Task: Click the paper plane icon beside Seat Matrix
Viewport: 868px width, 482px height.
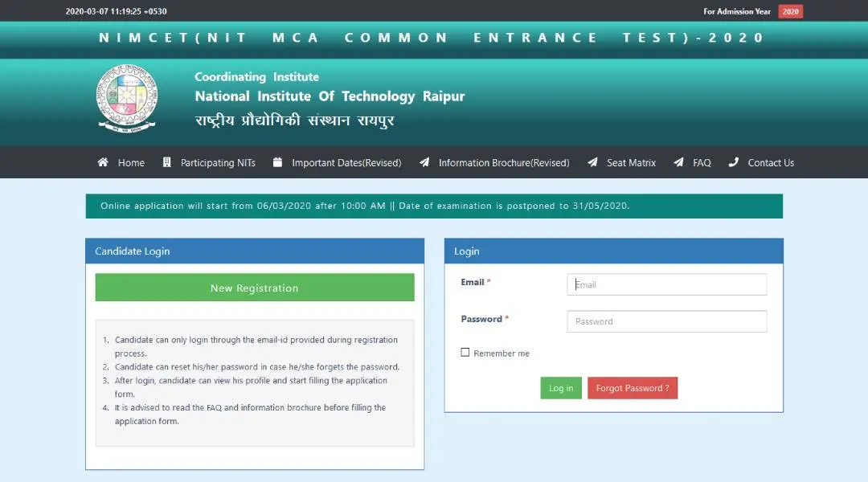Action: click(x=592, y=162)
